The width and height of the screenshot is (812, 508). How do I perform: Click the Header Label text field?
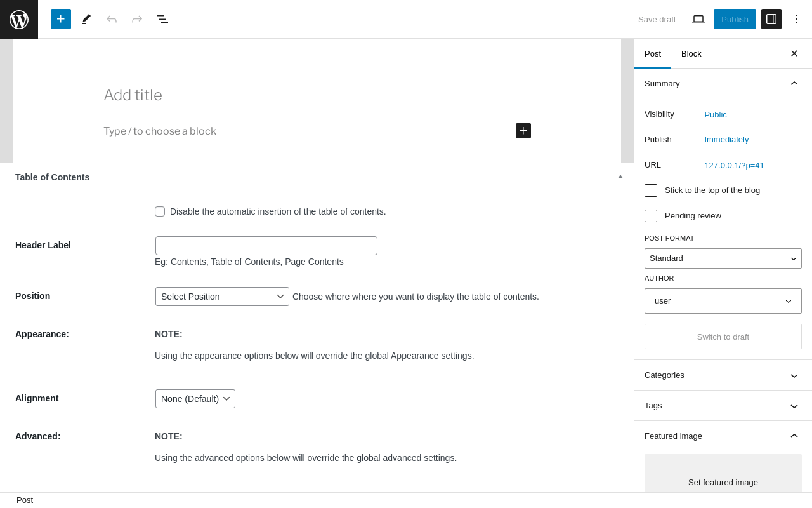266,246
